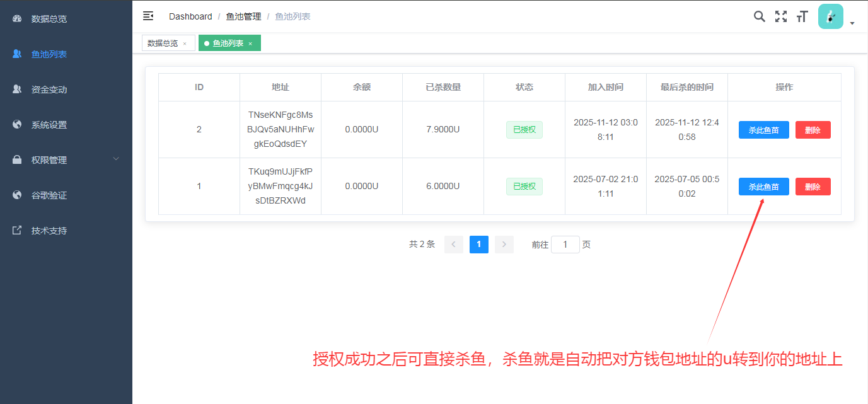This screenshot has height=404, width=868.
Task: Click the globe icon beside 谷歌验证
Action: point(16,195)
